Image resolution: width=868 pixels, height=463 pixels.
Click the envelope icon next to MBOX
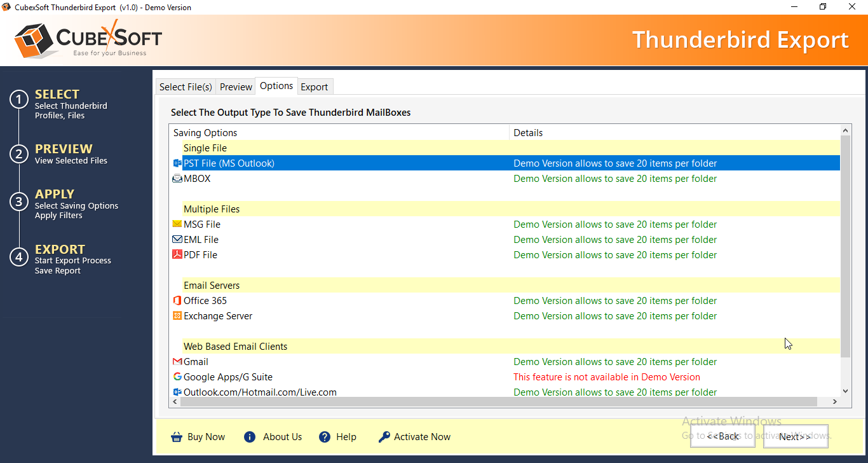click(x=177, y=179)
